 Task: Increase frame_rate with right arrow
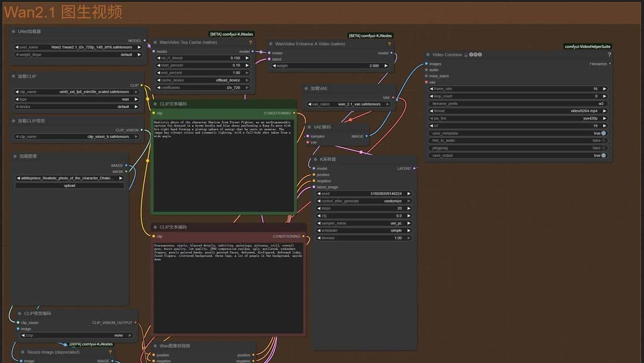[604, 89]
